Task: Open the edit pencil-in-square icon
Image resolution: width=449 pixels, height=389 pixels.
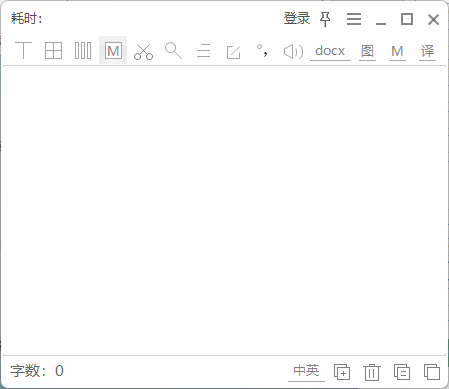Action: pos(233,52)
